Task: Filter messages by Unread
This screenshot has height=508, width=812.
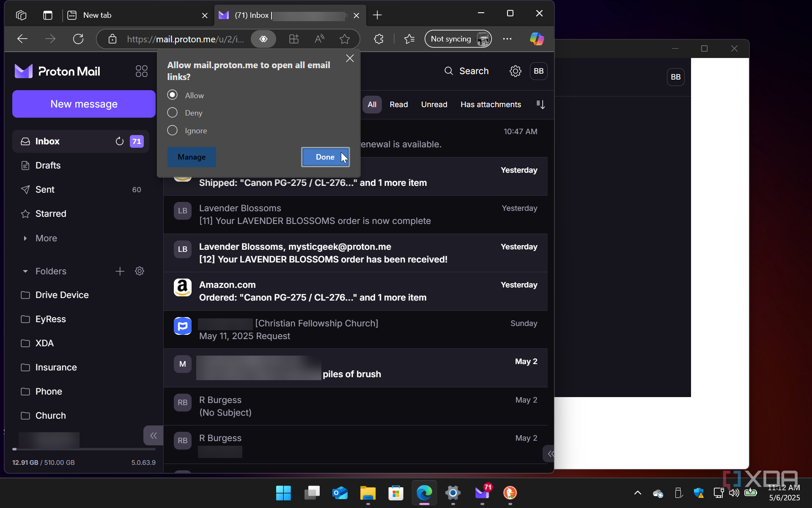Action: (434, 105)
